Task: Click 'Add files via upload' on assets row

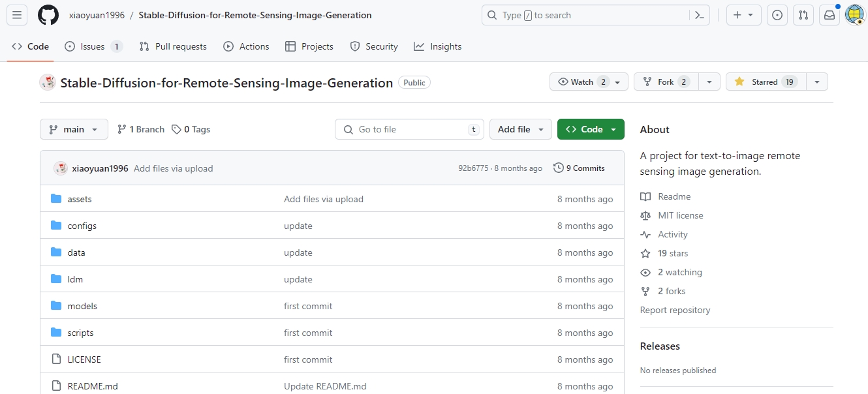Action: (x=324, y=199)
